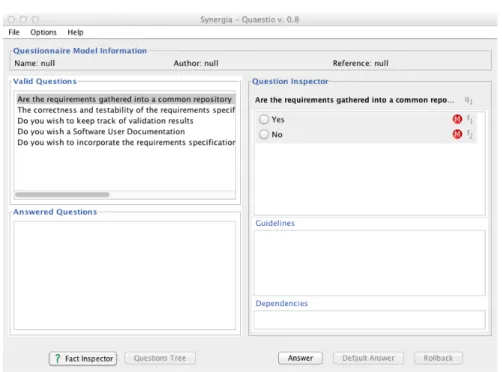The image size is (502, 372).
Task: Select the correctness and testability question
Action: coord(126,110)
